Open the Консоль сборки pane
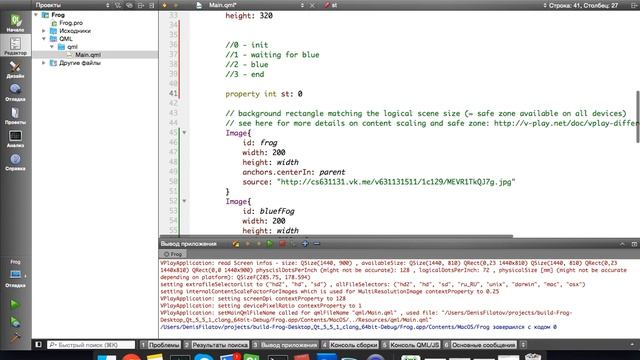Viewport: 640px width, 360px height. pyautogui.click(x=350, y=345)
